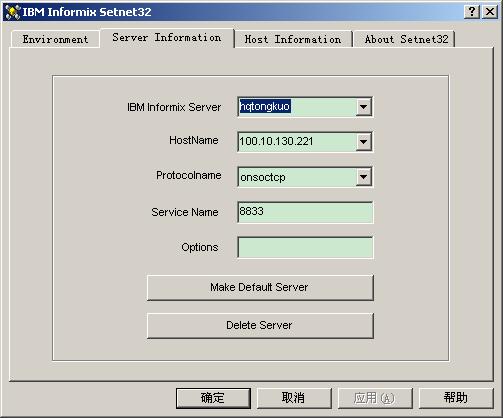This screenshot has height=418, width=503.
Task: Open the Host Information tab
Action: 293,39
